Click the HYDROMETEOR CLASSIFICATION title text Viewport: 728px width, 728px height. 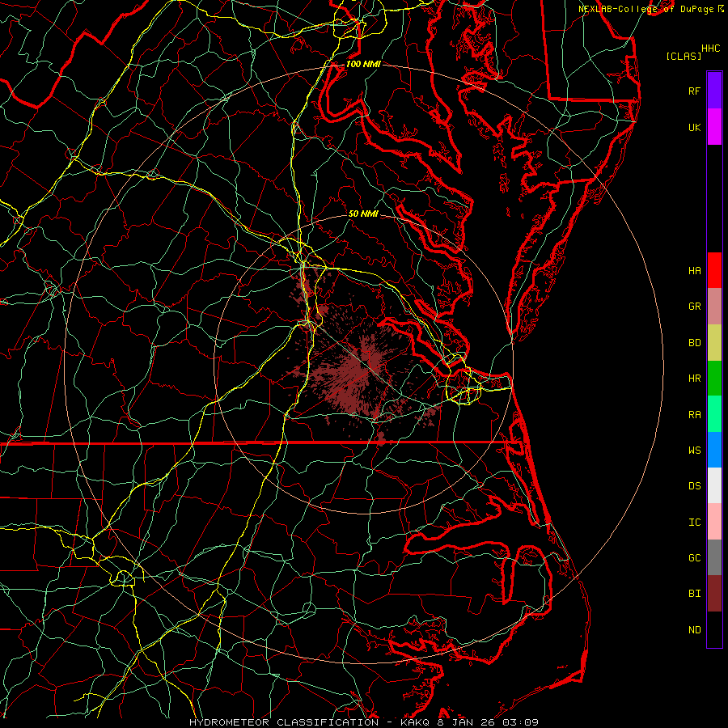point(284,722)
